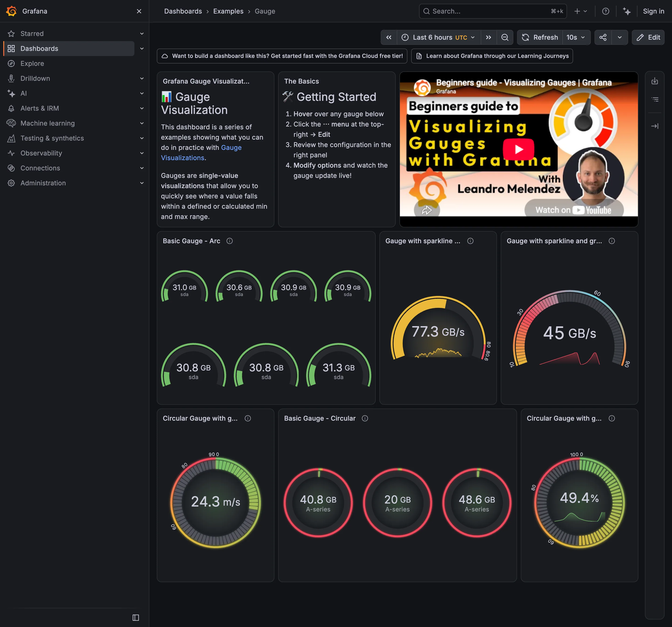The width and height of the screenshot is (672, 627).
Task: Click the share dashboard icon
Action: (603, 37)
